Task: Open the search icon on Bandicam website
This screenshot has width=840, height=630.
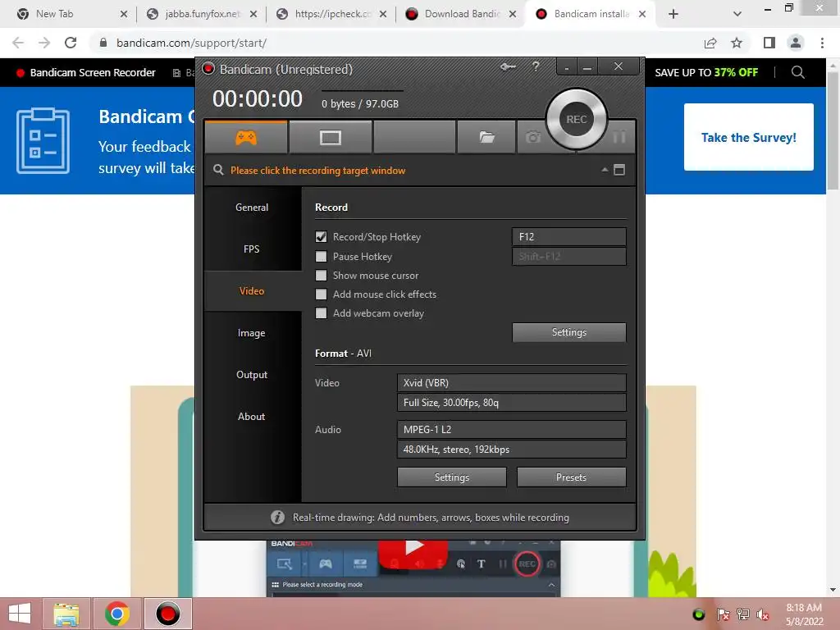Action: [797, 72]
